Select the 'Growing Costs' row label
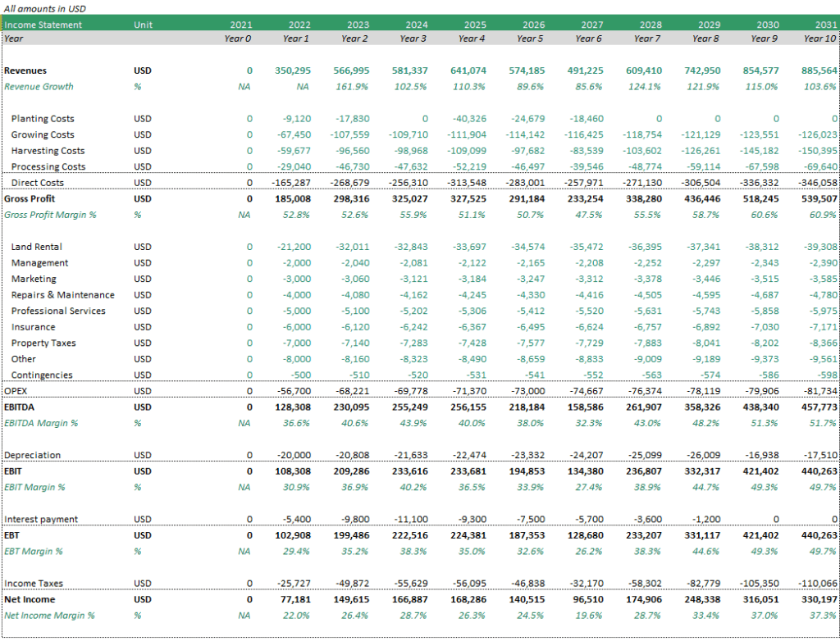The width and height of the screenshot is (840, 641). pos(43,135)
